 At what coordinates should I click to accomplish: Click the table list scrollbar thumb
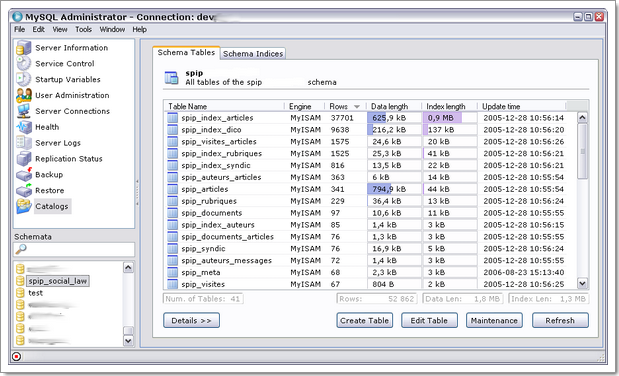tap(582, 151)
